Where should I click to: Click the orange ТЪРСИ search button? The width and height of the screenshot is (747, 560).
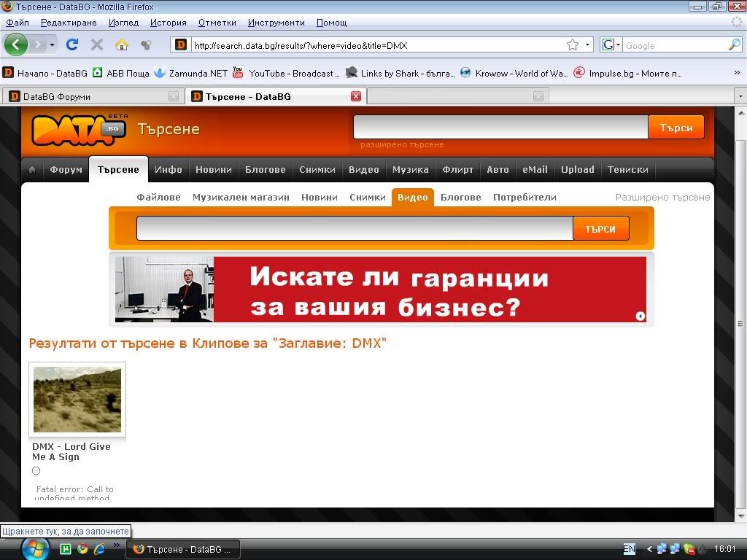601,228
